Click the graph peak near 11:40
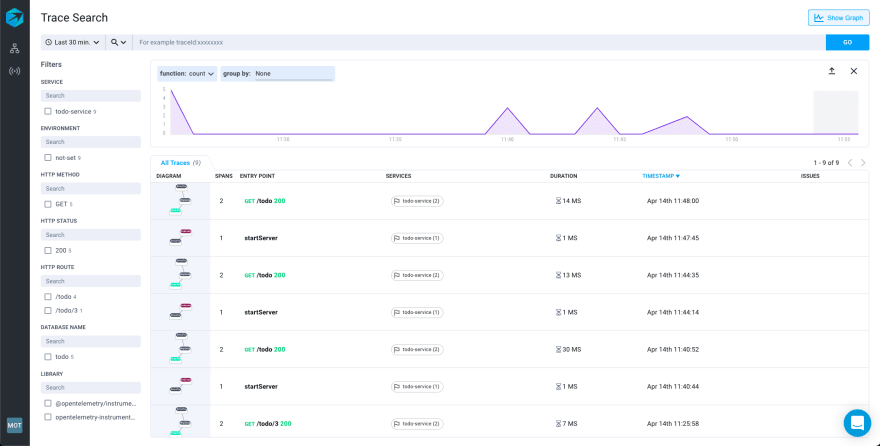The height and width of the screenshot is (446, 880). click(x=507, y=108)
